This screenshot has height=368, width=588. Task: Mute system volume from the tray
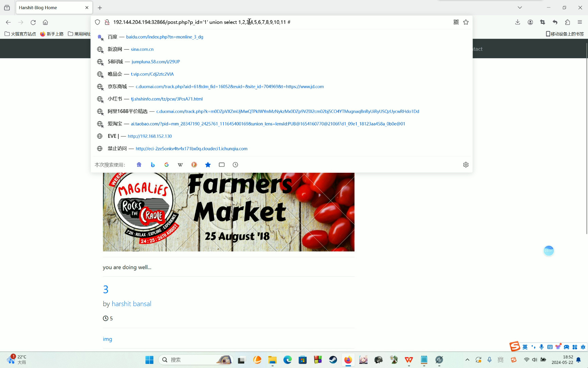point(535,359)
